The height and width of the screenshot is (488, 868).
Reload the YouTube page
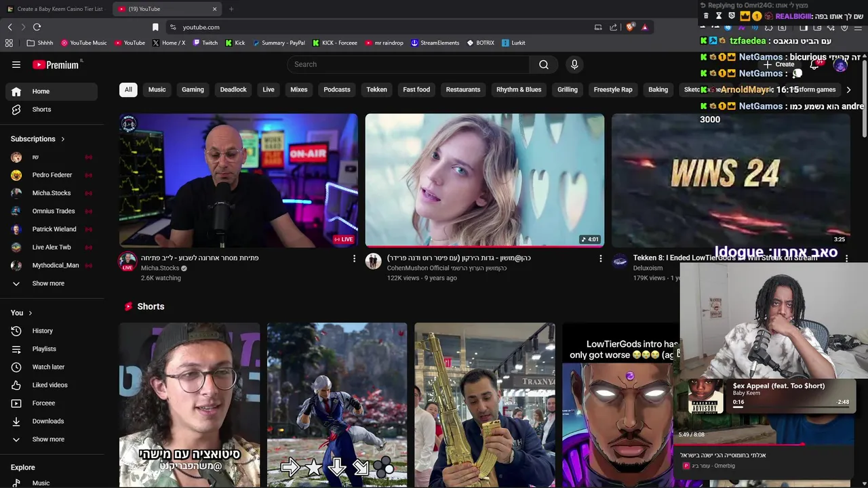point(37,27)
